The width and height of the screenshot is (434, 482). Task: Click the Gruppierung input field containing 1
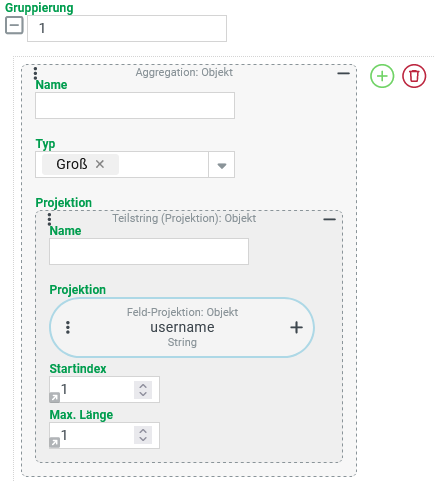(x=127, y=28)
